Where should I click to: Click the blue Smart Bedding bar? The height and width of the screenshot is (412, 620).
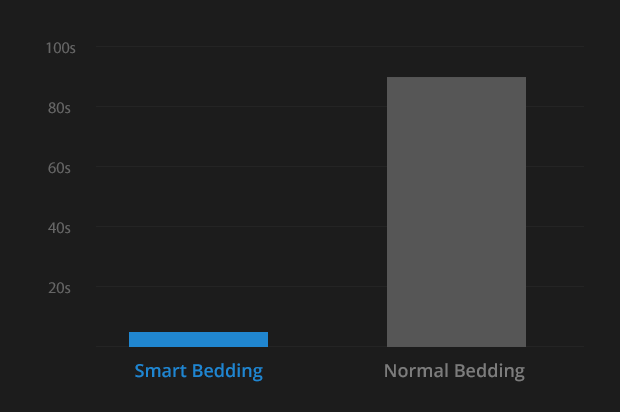[198, 339]
